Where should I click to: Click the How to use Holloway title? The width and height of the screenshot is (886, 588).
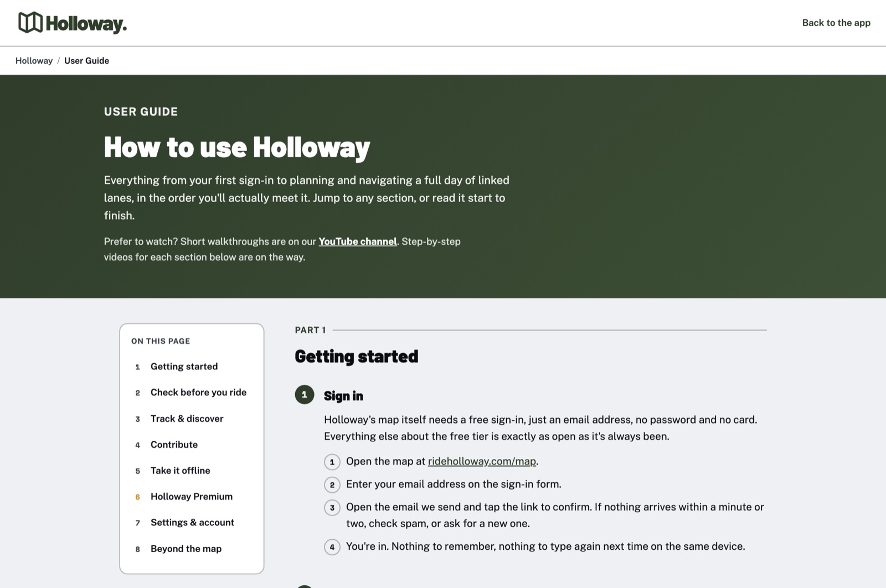[237, 147]
